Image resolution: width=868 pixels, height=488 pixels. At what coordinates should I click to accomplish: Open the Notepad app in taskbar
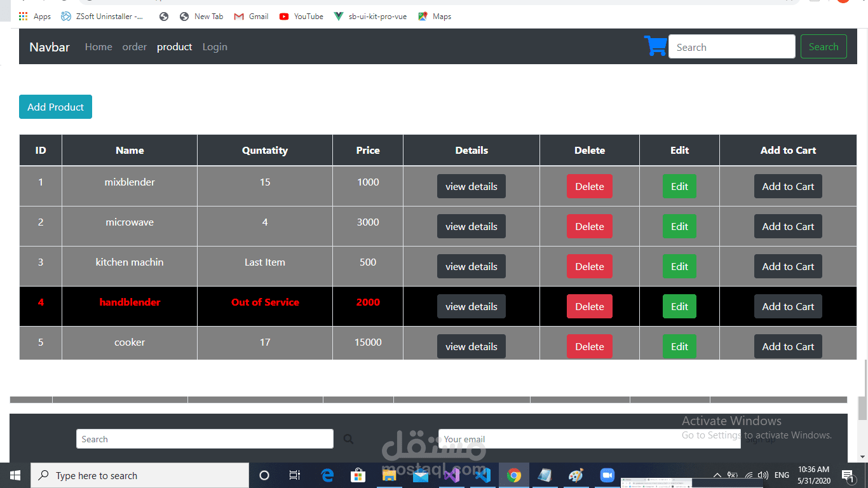(545, 475)
